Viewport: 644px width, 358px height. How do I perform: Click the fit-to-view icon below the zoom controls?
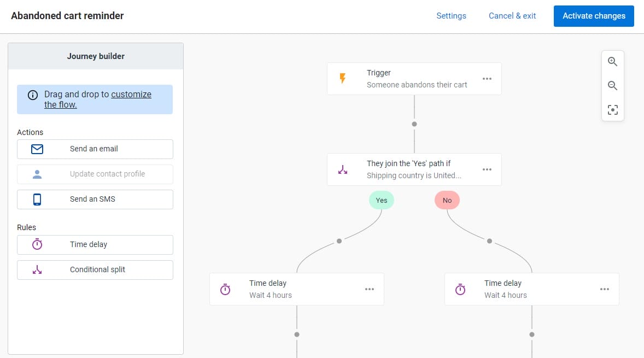pyautogui.click(x=612, y=109)
